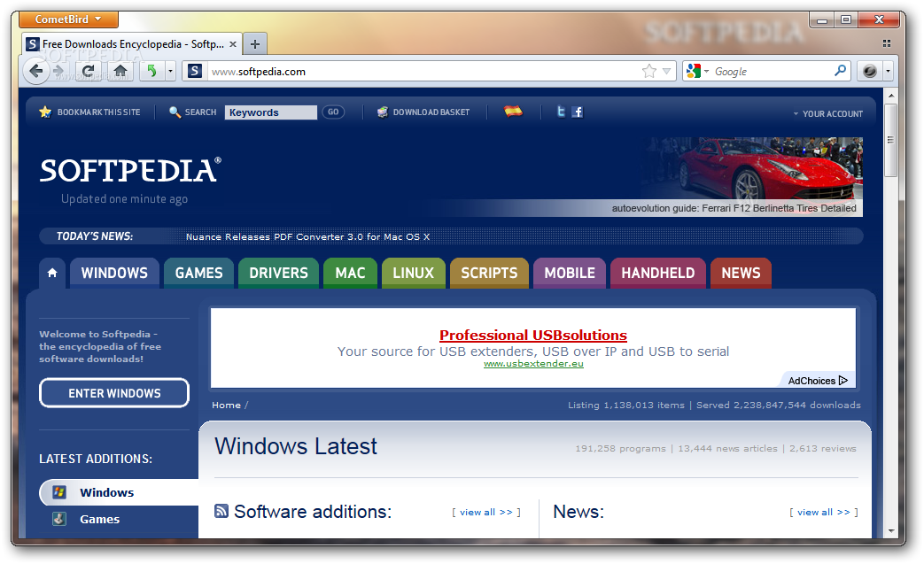Go back with the back arrow button
This screenshot has width=924, height=564.
pos(36,71)
